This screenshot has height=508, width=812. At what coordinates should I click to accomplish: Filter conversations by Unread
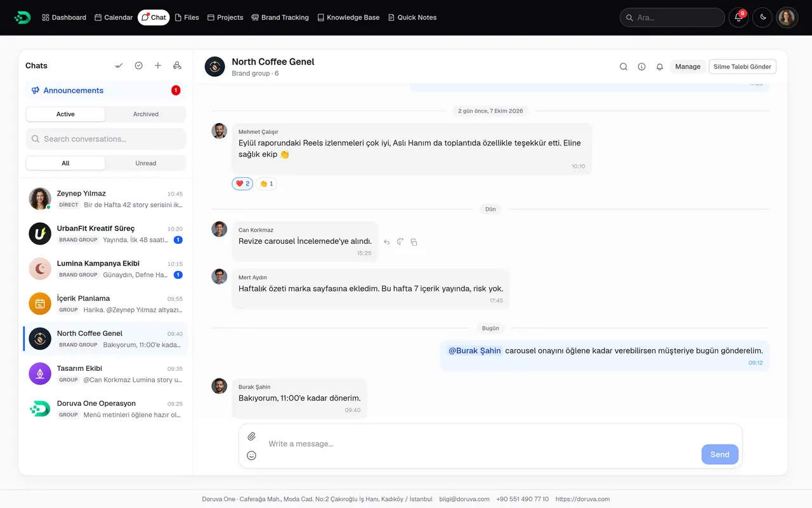coord(146,163)
